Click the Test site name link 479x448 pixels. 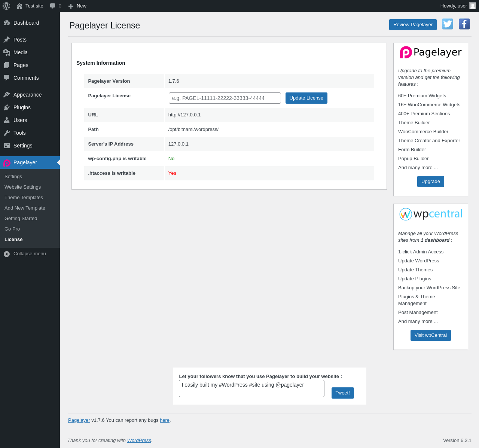[34, 6]
